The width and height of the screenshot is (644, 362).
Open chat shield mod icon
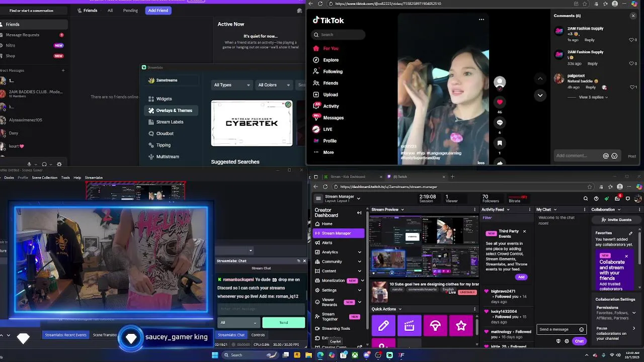click(558, 341)
